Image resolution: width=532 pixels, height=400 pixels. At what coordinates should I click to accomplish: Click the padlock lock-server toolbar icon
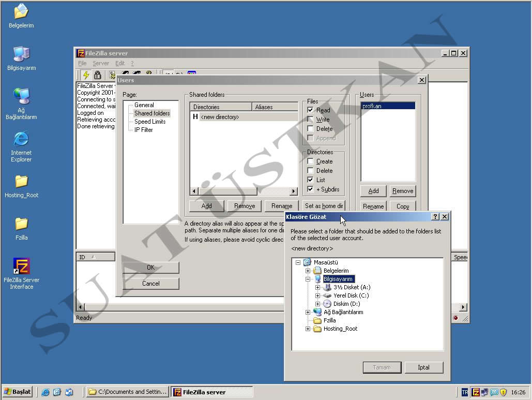tap(97, 75)
